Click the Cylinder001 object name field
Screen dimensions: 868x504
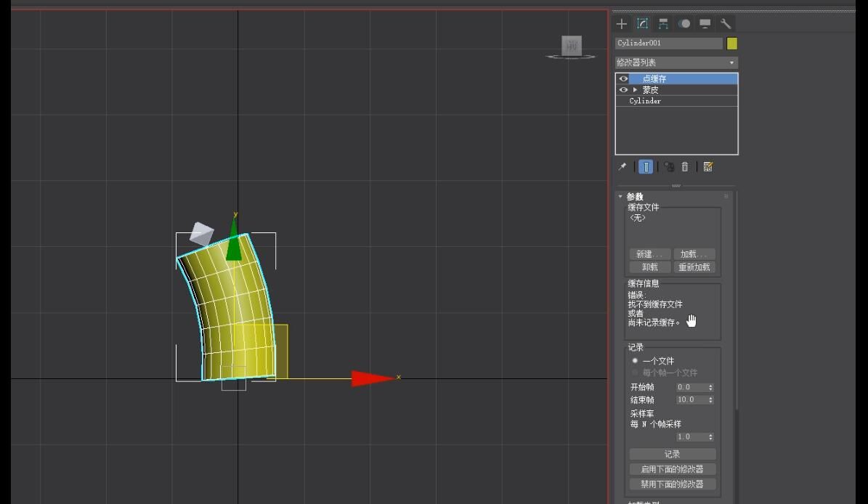coord(669,43)
